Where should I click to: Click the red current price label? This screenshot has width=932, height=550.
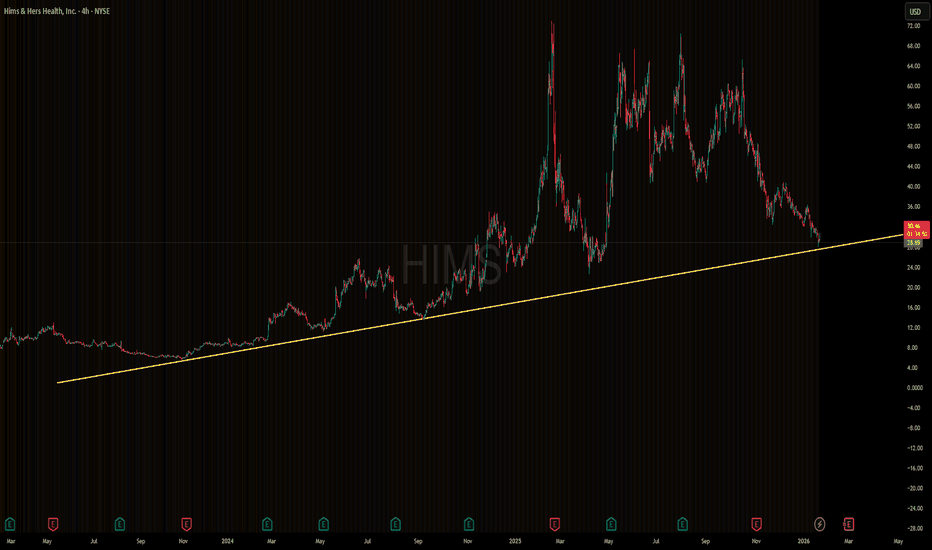coord(915,230)
